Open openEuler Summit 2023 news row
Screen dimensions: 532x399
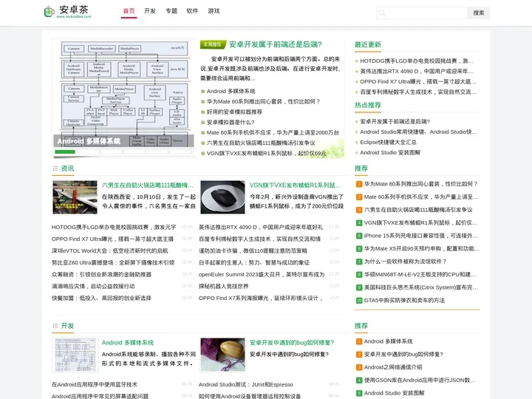[262, 274]
